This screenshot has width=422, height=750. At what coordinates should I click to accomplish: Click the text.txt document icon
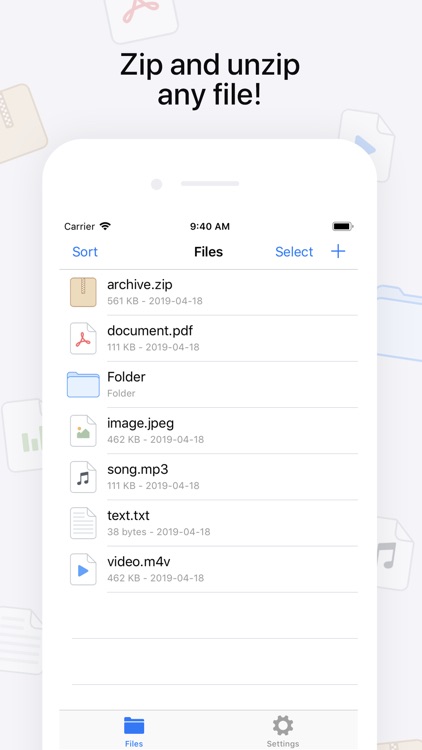(x=83, y=523)
